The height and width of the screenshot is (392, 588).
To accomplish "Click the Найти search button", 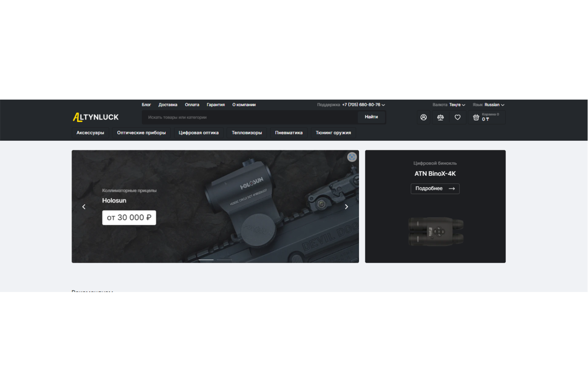I will pos(371,117).
